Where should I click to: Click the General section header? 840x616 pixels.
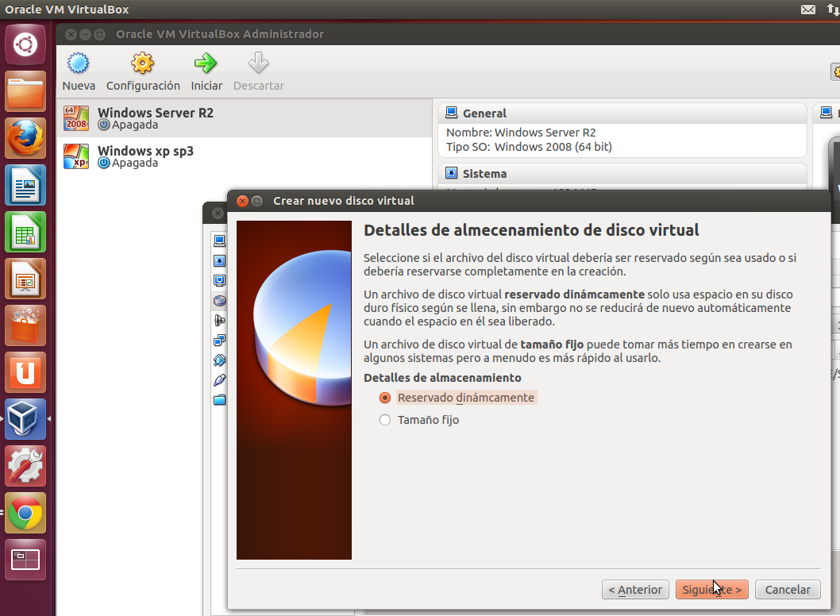pyautogui.click(x=622, y=114)
